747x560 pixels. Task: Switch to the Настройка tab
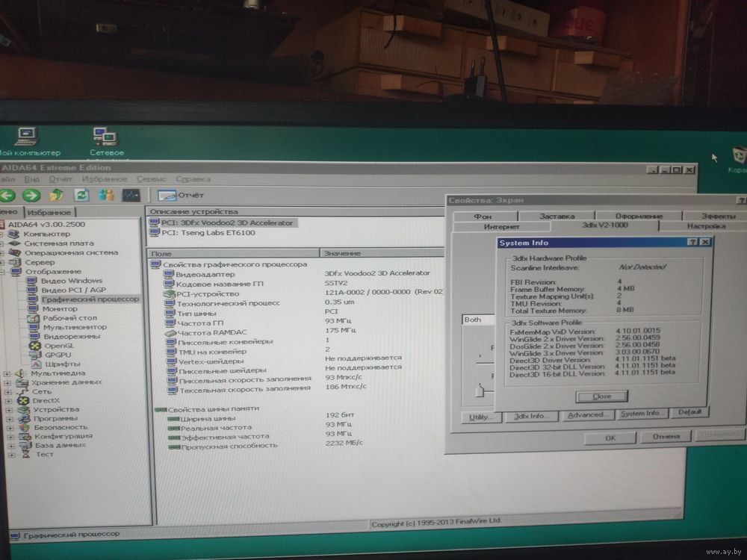tap(705, 227)
